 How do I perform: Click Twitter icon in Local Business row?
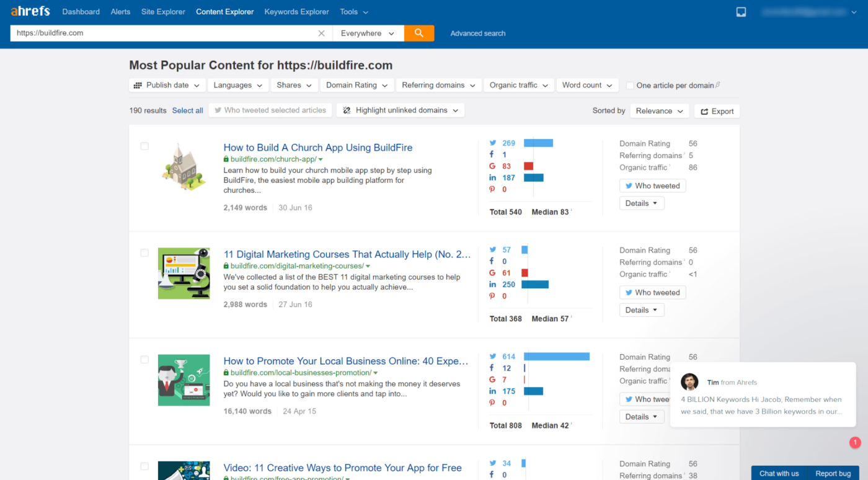point(493,357)
